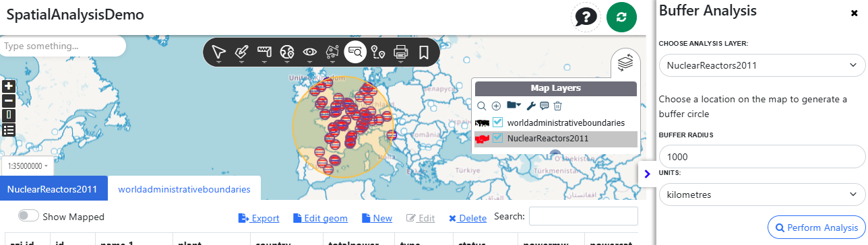Click the red NuclearReactors2011 layer symbol
Image resolution: width=868 pixels, height=245 pixels.
tap(483, 139)
